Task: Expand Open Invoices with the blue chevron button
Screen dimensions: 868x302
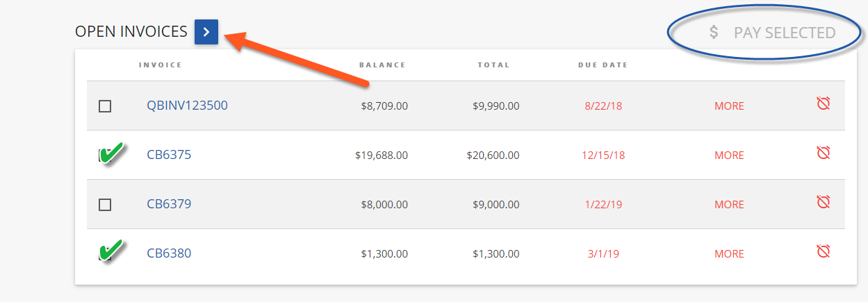Action: [x=206, y=32]
